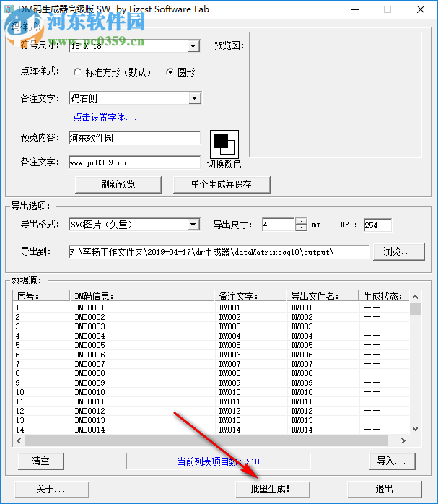438x504 pixels.
Task: Click the 生成状态 column header
Action: (384, 296)
